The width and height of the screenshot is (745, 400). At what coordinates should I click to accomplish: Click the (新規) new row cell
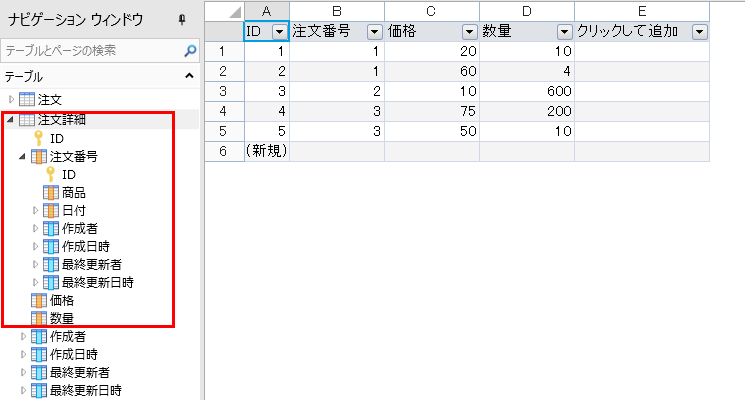coord(267,151)
